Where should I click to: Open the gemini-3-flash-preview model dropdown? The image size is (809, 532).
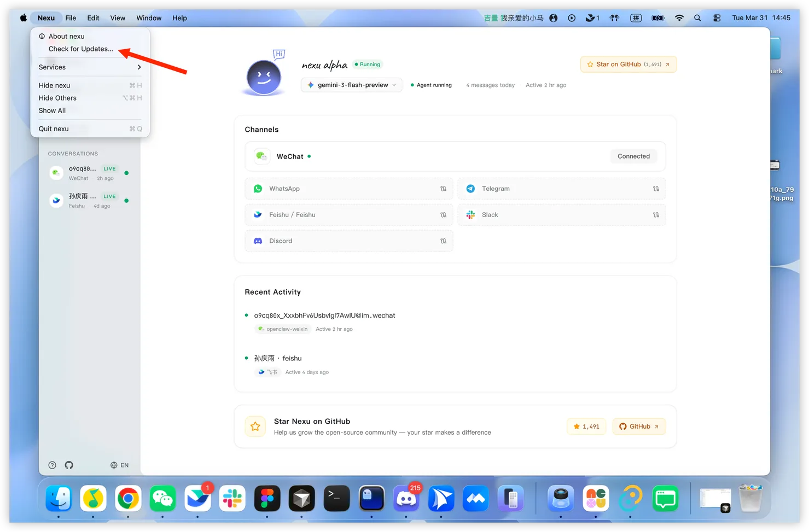[x=352, y=85]
